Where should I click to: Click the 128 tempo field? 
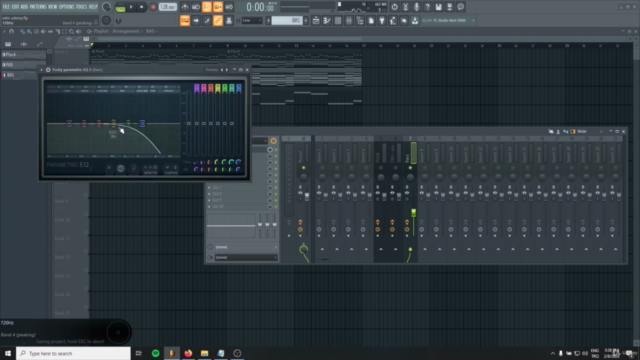tap(167, 7)
